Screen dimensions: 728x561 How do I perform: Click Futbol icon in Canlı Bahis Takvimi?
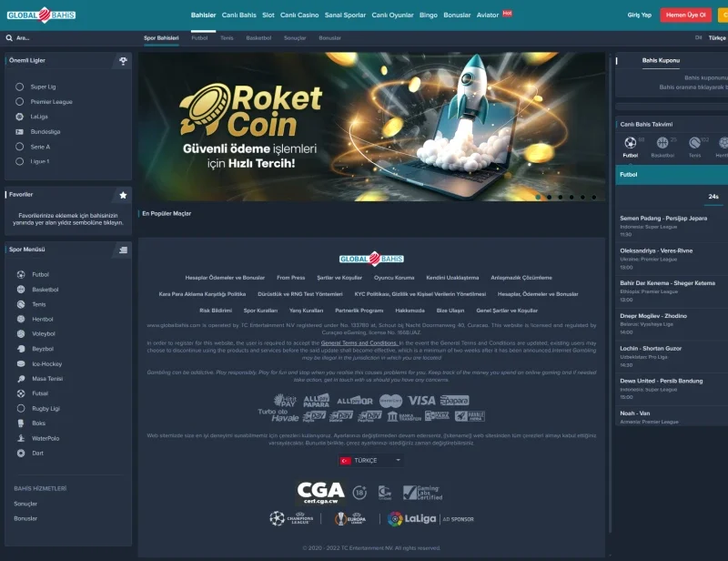(630, 143)
